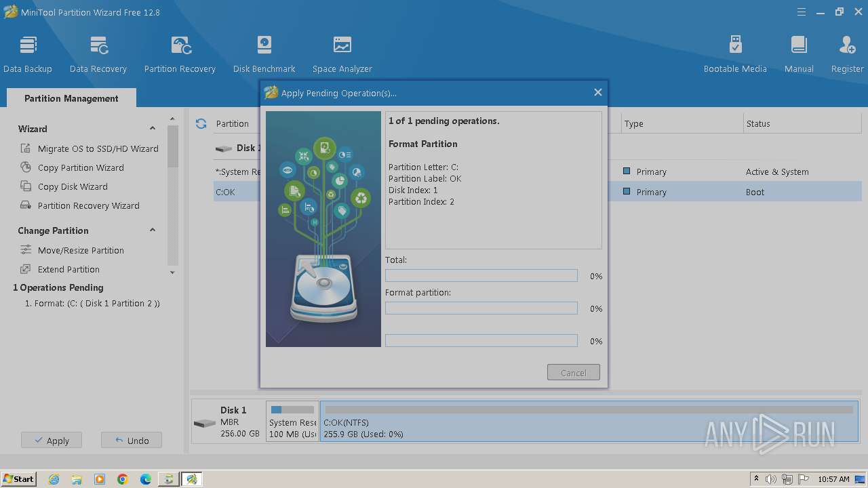Open Internet Explorer from taskbar
Image resolution: width=868 pixels, height=488 pixels.
point(54,479)
